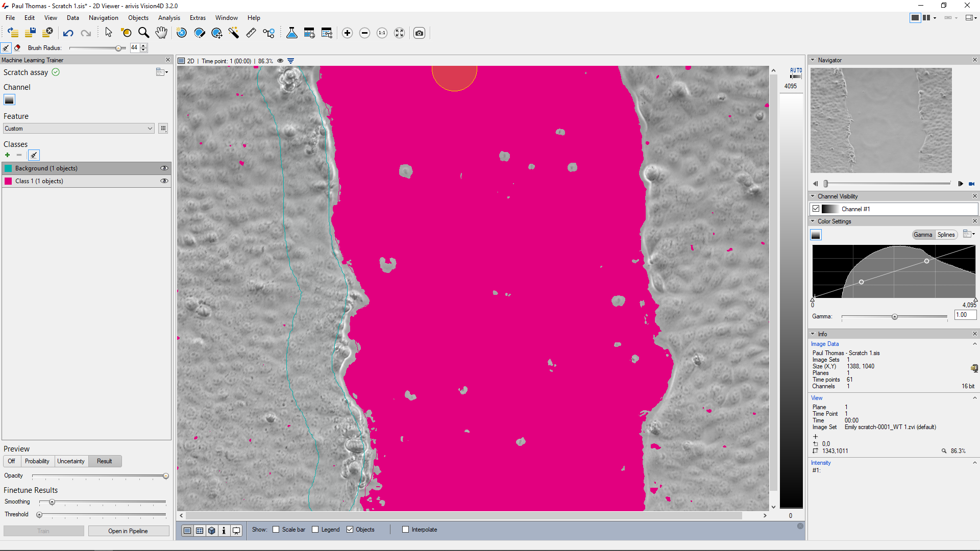Open the Objects menu
The width and height of the screenshot is (980, 551).
[x=138, y=18]
